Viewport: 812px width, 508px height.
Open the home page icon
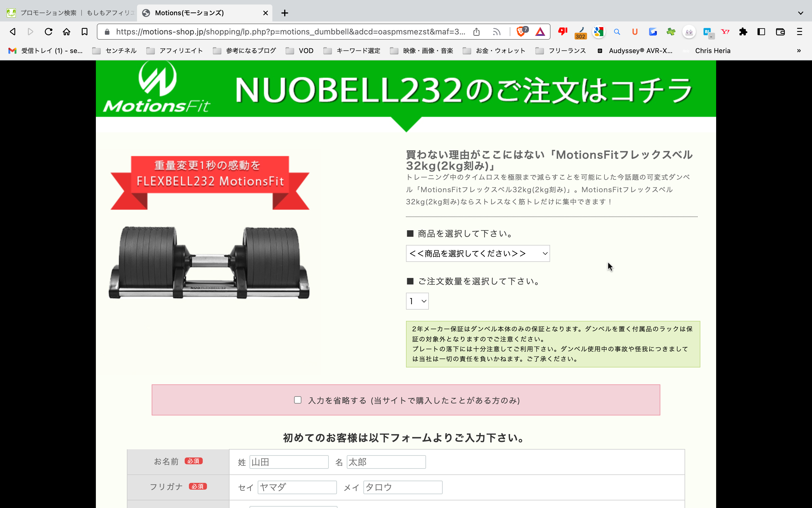click(67, 32)
